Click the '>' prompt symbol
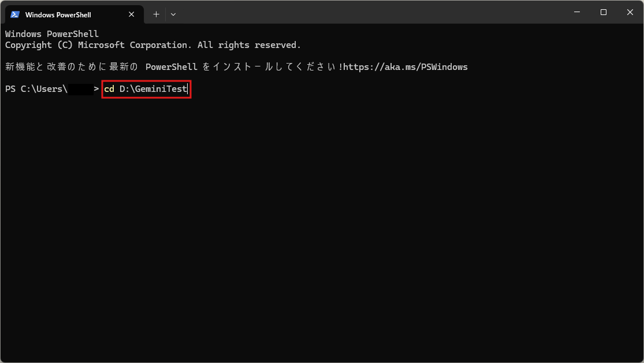 pos(96,89)
